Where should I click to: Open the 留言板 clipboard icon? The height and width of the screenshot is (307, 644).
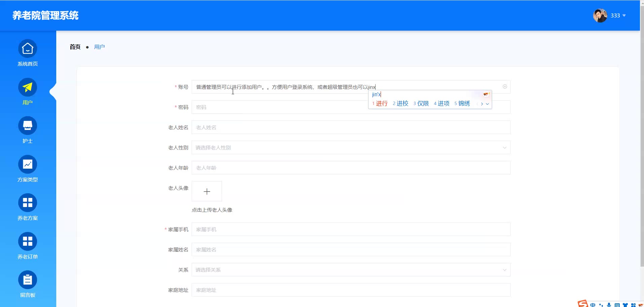(28, 280)
